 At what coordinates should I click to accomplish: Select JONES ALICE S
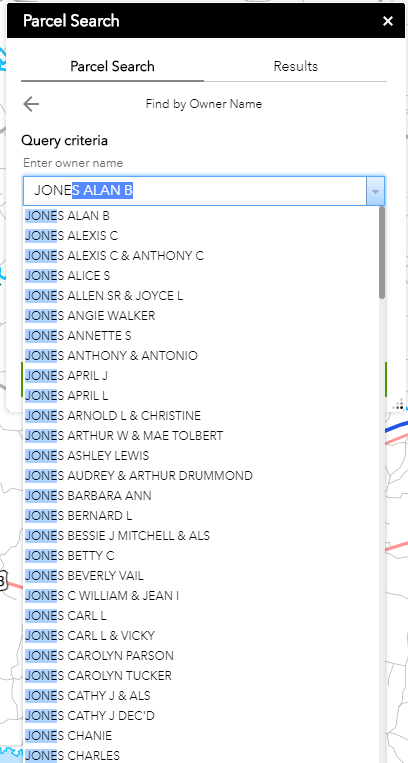[201, 275]
